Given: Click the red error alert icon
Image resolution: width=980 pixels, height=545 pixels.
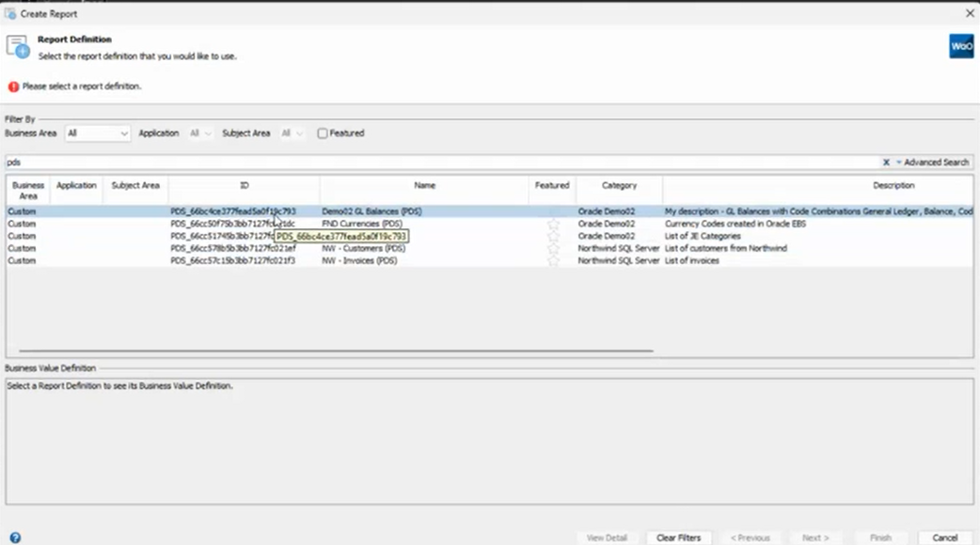Looking at the screenshot, I should (x=13, y=86).
